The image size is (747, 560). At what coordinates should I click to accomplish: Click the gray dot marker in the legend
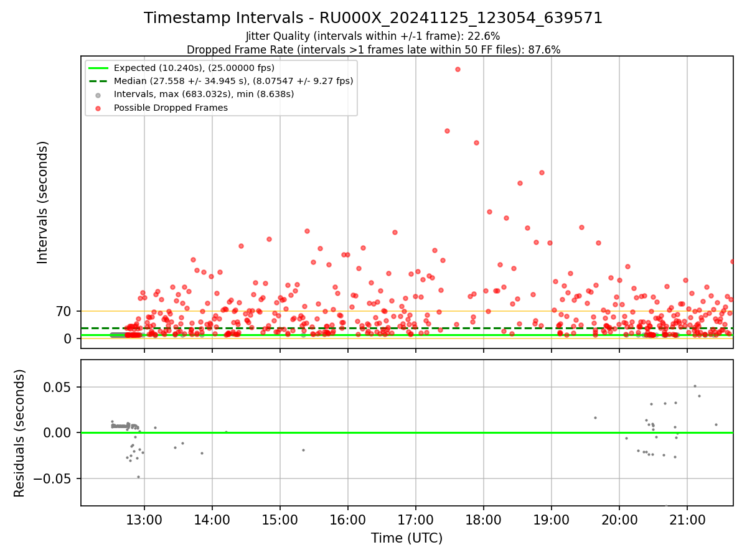click(x=98, y=95)
